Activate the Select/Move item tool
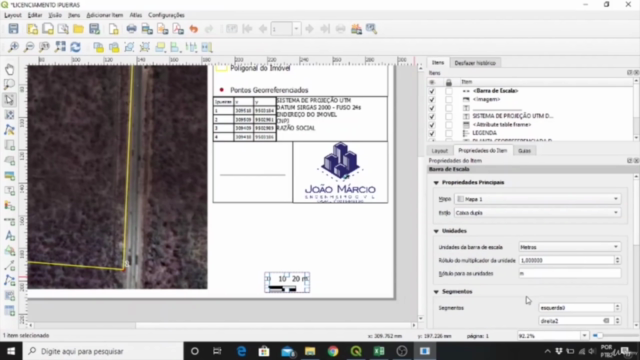This screenshot has width=640, height=360. [9, 100]
